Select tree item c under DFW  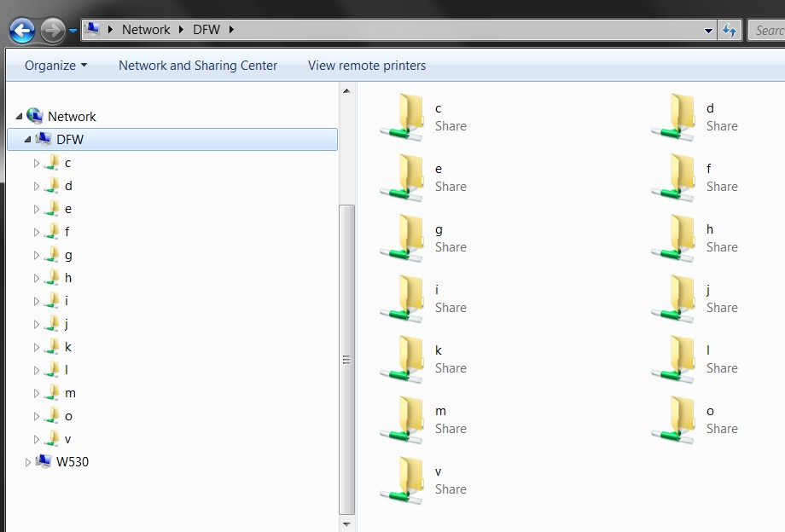[68, 163]
